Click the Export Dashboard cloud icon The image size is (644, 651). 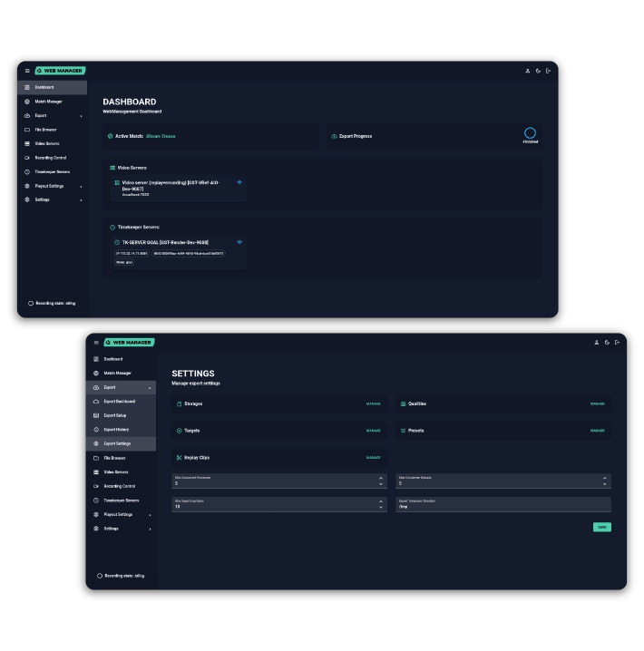pos(96,402)
